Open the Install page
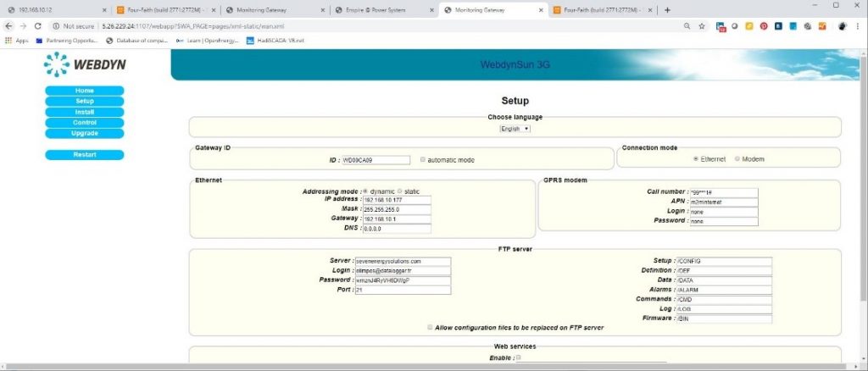Viewport: 868px width, 371px height. (x=85, y=112)
